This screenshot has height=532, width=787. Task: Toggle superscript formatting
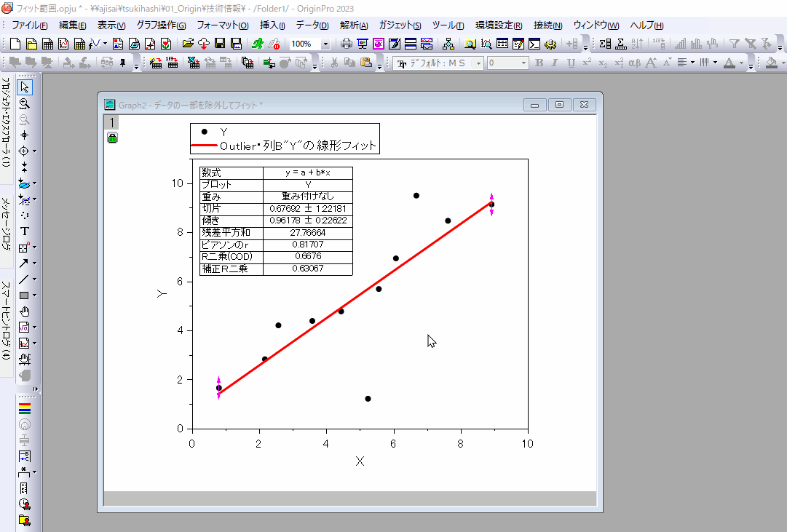point(587,63)
